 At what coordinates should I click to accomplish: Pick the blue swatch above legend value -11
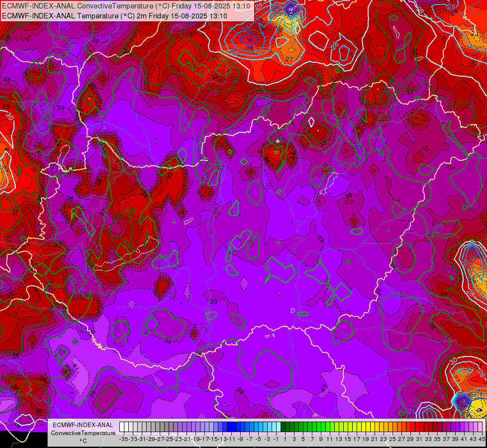click(x=234, y=427)
